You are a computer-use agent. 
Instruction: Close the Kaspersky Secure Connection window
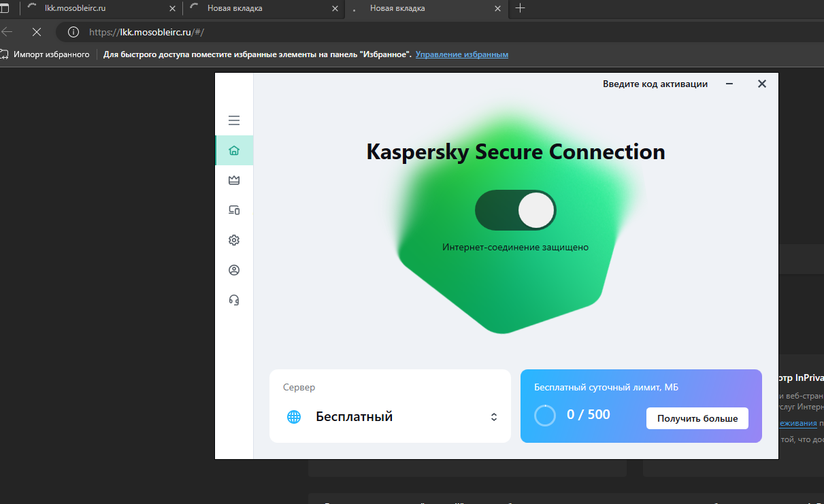(762, 84)
